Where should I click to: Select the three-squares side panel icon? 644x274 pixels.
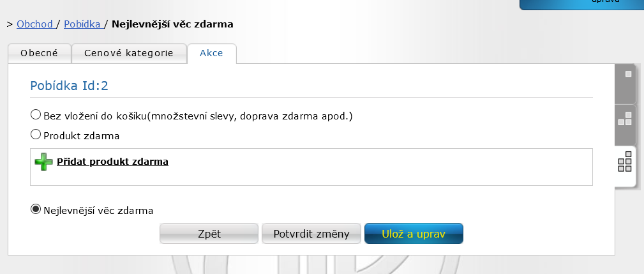pos(625,119)
